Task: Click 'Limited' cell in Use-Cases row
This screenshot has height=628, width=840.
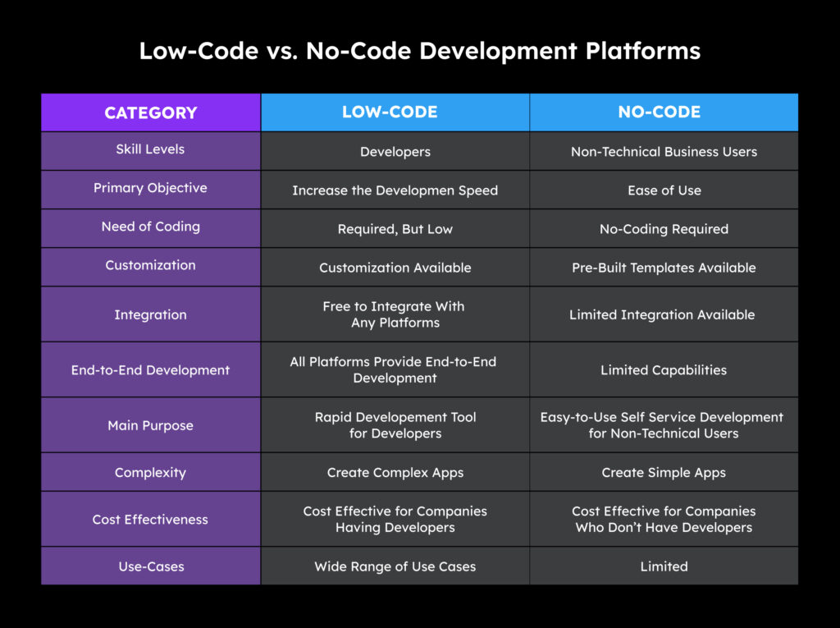Action: (664, 566)
